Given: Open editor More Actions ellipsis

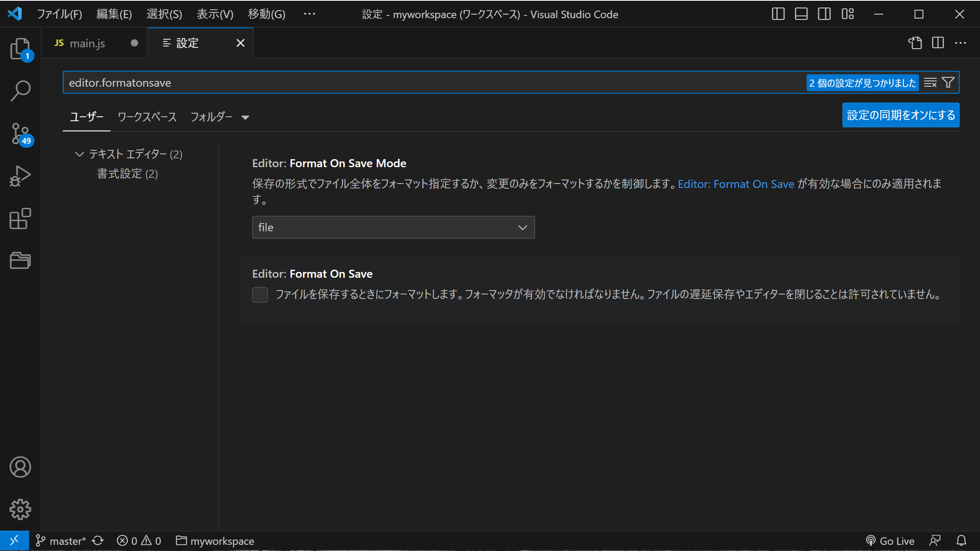Looking at the screenshot, I should 961,43.
